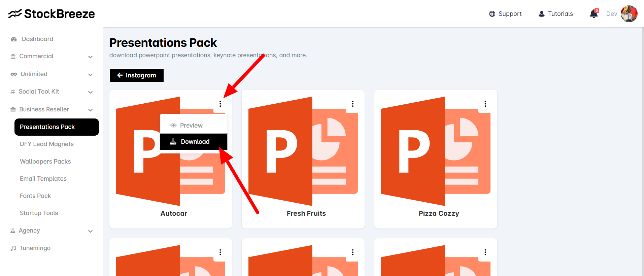Open the three-dot menu on Pizza Cozzy card
The height and width of the screenshot is (276, 644).
pos(485,104)
